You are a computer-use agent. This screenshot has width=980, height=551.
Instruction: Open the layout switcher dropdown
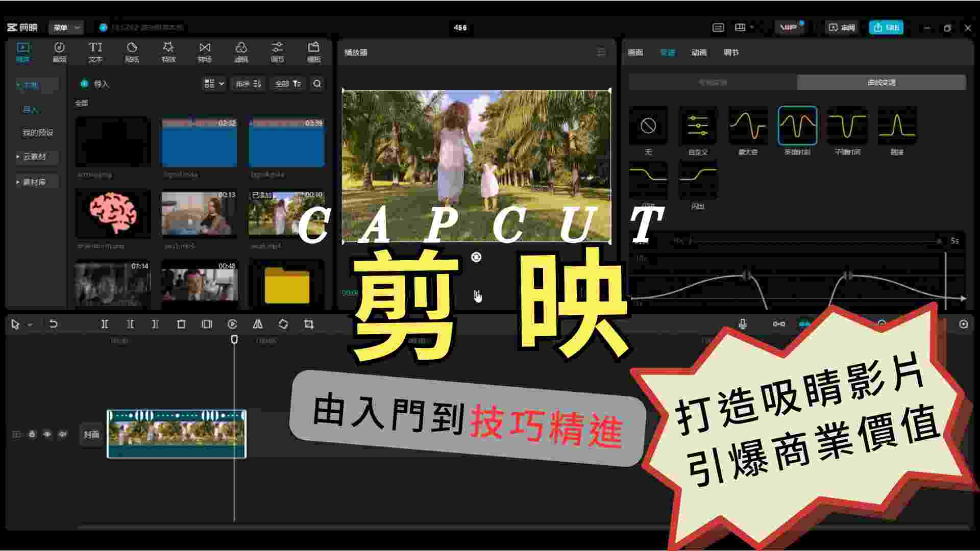(744, 28)
